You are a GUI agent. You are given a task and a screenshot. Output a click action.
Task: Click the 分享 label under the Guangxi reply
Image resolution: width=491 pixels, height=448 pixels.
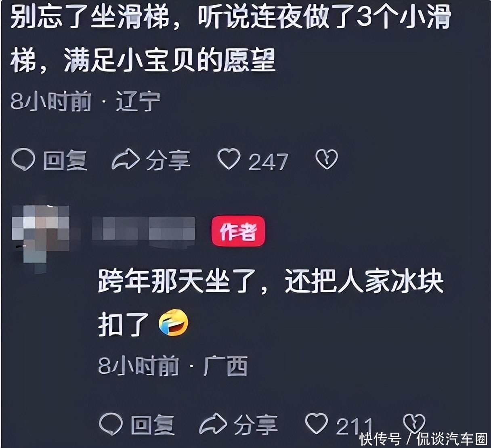coord(256,425)
